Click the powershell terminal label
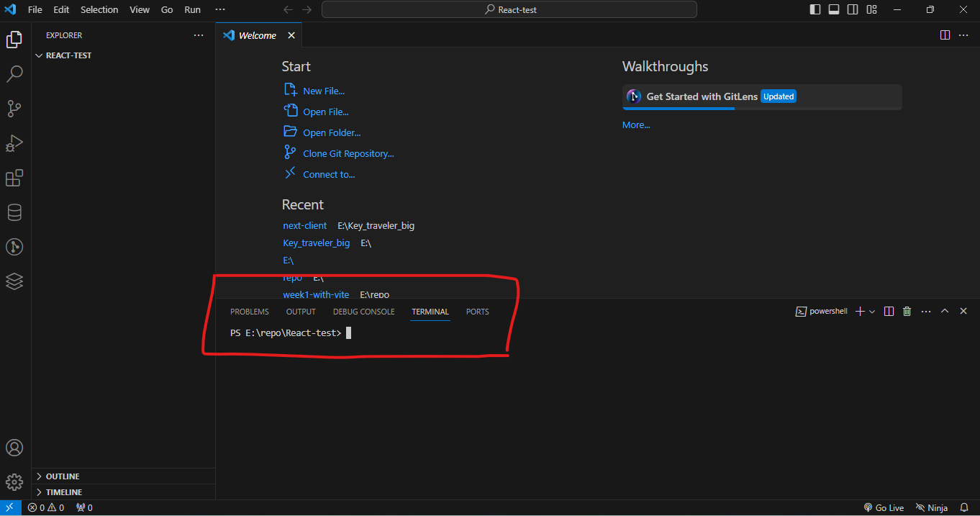The height and width of the screenshot is (516, 980). coord(822,311)
